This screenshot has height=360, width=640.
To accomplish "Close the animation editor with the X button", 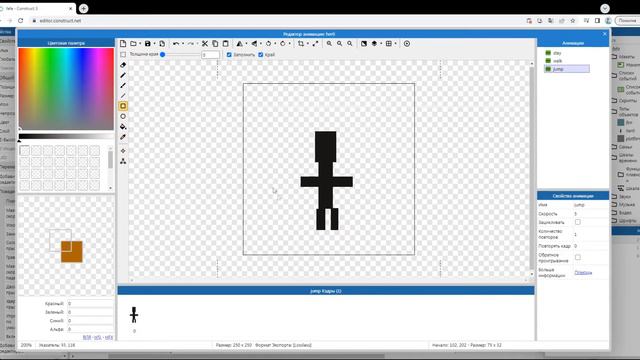I will (604, 34).
